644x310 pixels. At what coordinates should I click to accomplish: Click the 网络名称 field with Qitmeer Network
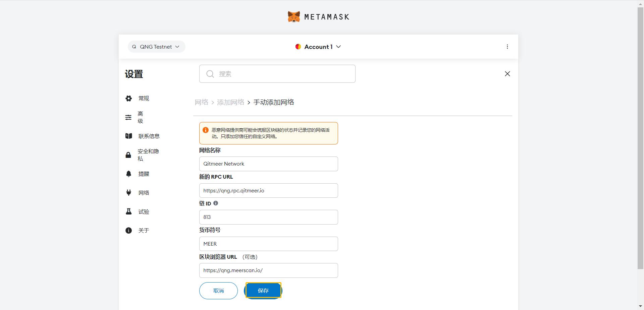[x=268, y=164]
